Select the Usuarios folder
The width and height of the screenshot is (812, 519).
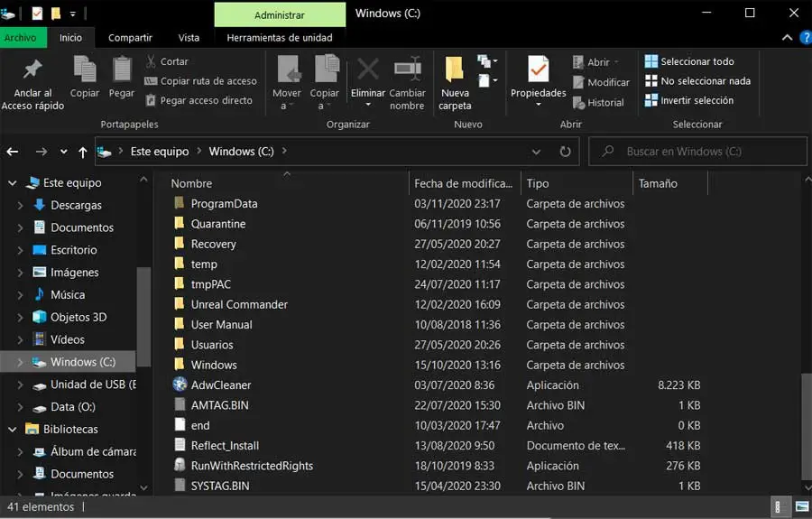click(212, 345)
